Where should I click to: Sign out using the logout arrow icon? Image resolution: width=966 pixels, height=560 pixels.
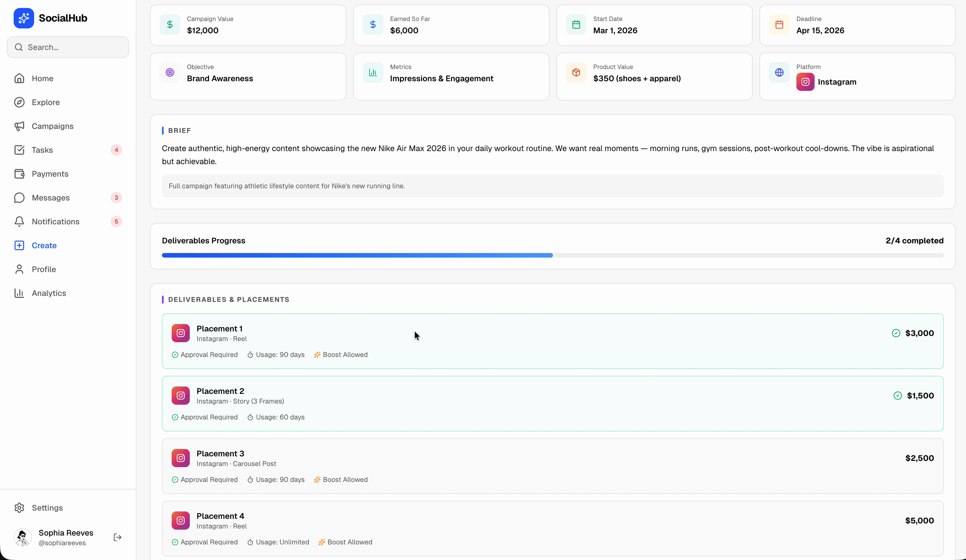pyautogui.click(x=117, y=537)
